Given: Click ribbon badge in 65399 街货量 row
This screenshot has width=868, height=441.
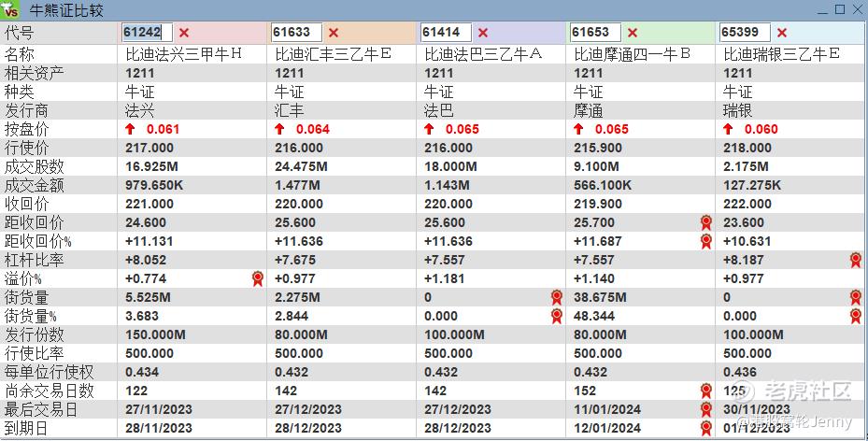Looking at the screenshot, I should [x=856, y=297].
